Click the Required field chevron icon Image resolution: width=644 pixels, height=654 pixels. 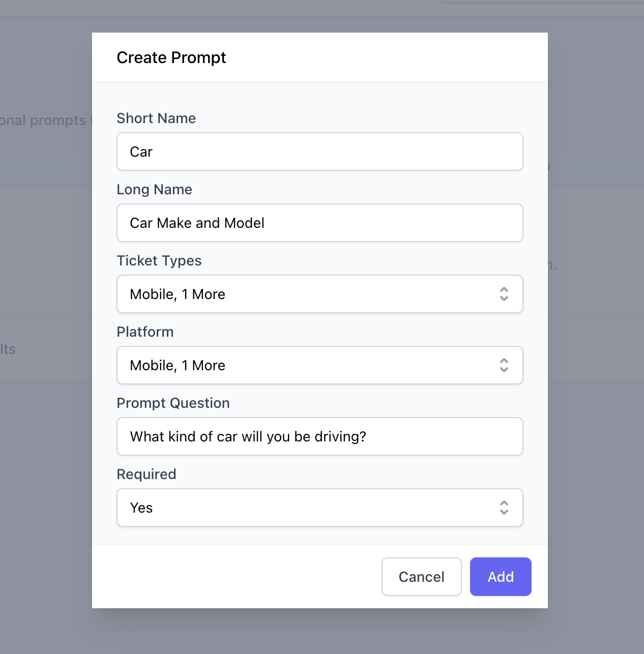[504, 508]
